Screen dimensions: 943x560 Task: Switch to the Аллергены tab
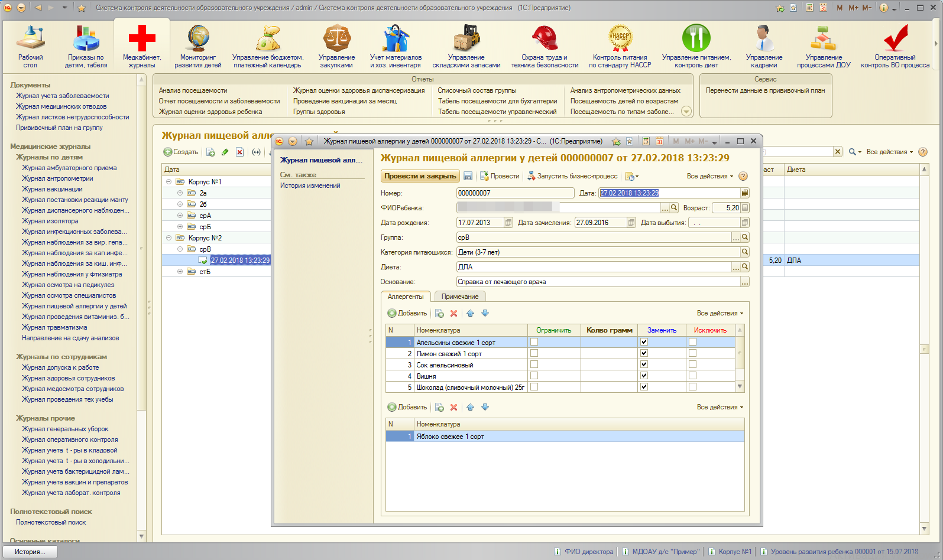click(x=406, y=297)
